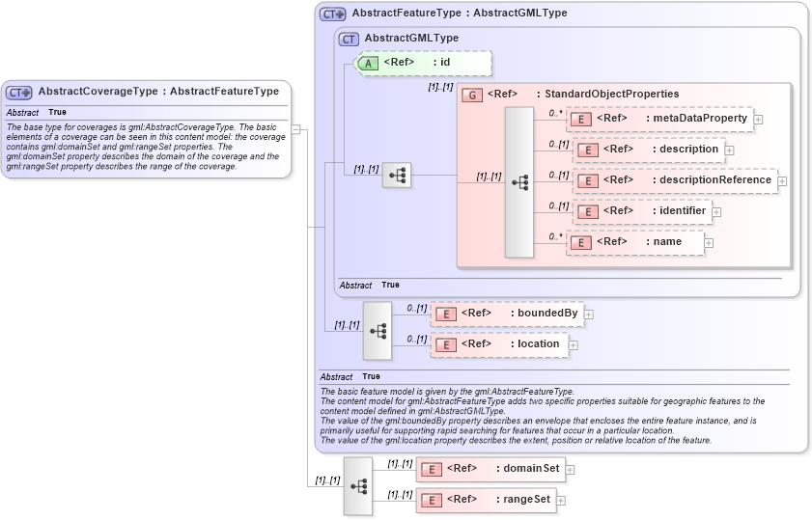
Task: Click the G group icon of StandardObjectProperties
Action: (x=472, y=95)
